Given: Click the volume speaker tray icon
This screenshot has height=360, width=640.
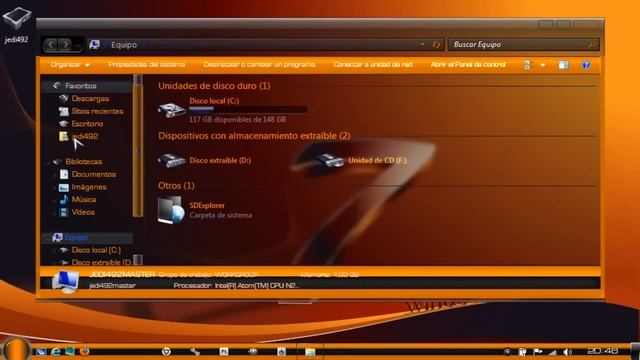Looking at the screenshot, I should (567, 351).
